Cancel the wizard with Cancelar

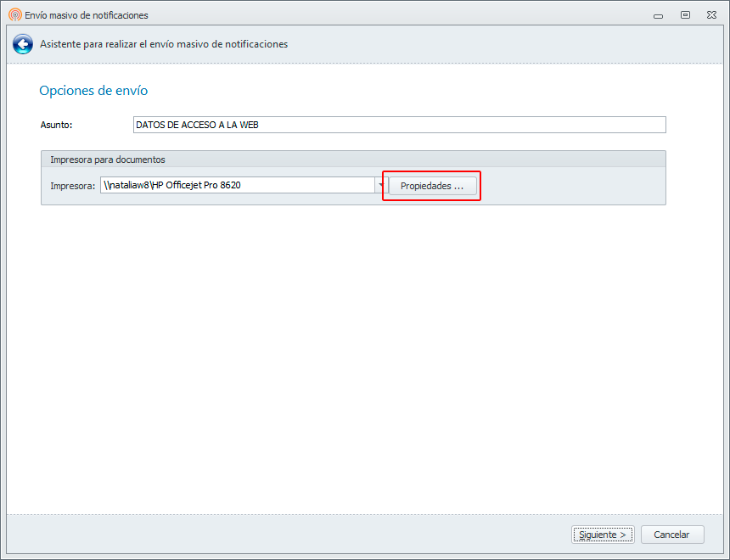coord(672,535)
